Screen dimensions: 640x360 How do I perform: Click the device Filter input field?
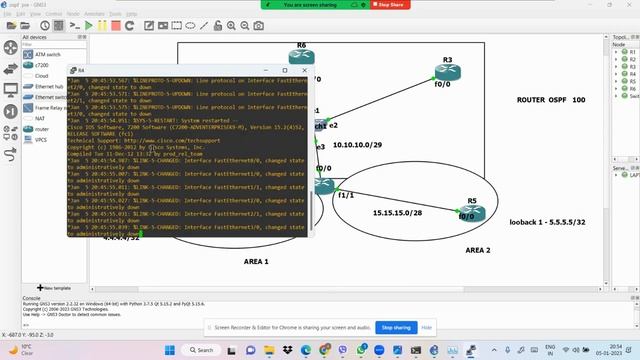click(x=54, y=44)
